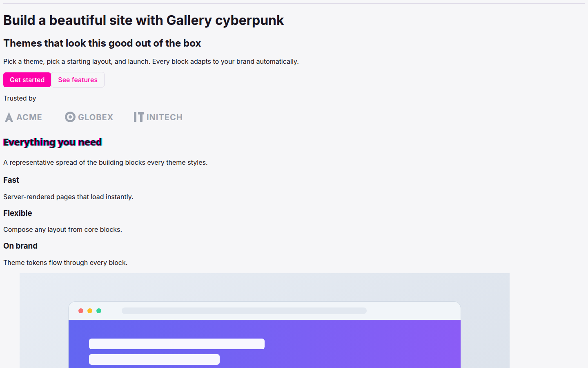
Task: Click the green dot in browser mockup
Action: tap(99, 311)
